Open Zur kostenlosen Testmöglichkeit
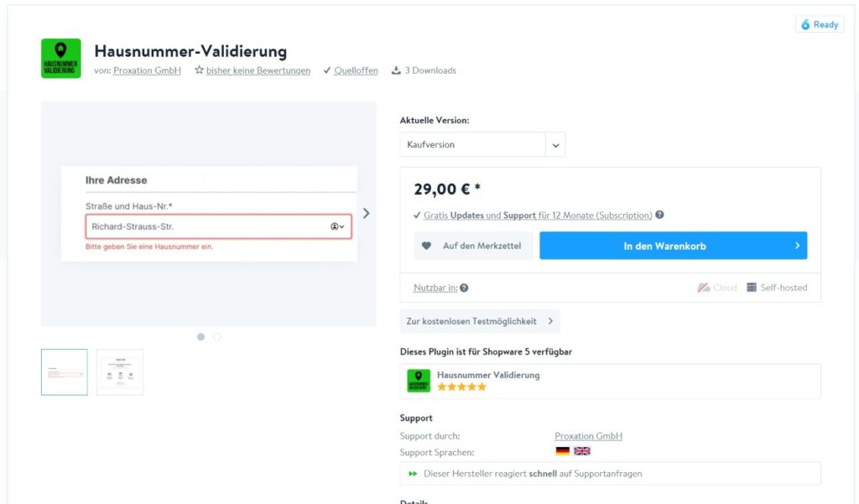 click(x=480, y=321)
